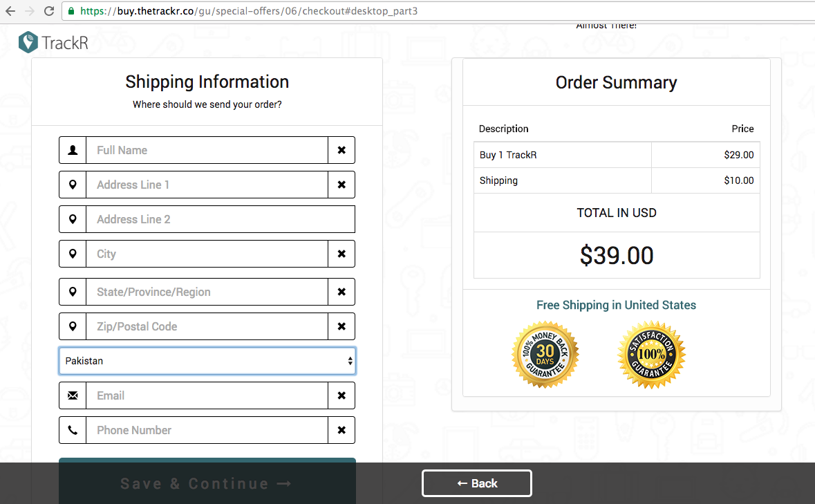Click the X icon next to City
Screen dimensions: 815x504
[x=341, y=254]
